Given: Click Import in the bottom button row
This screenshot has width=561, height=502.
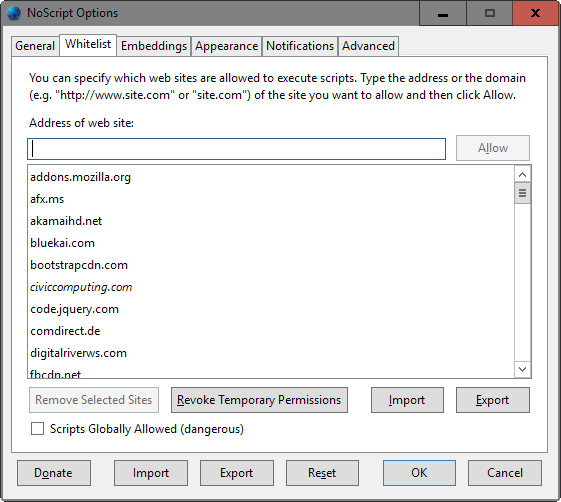Looking at the screenshot, I should (x=151, y=473).
